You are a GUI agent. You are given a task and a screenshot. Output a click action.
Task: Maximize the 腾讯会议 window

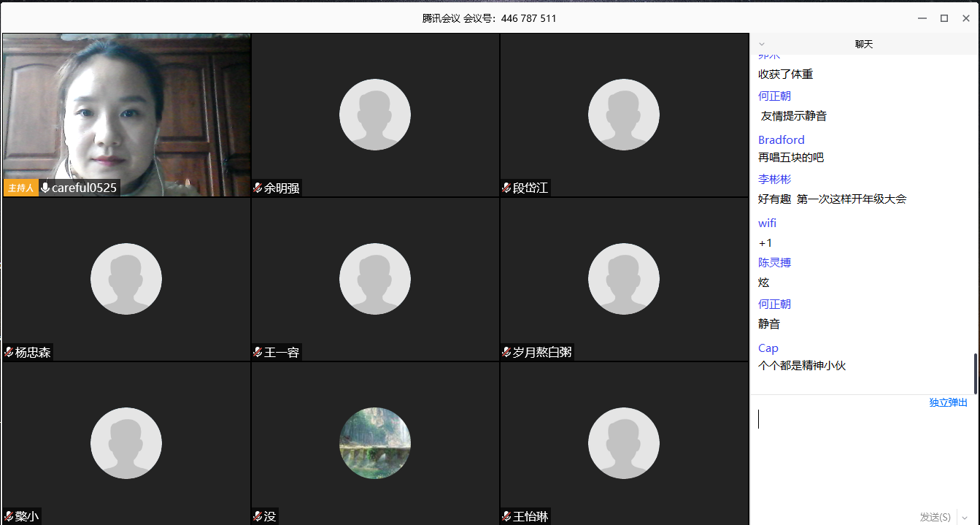[944, 18]
